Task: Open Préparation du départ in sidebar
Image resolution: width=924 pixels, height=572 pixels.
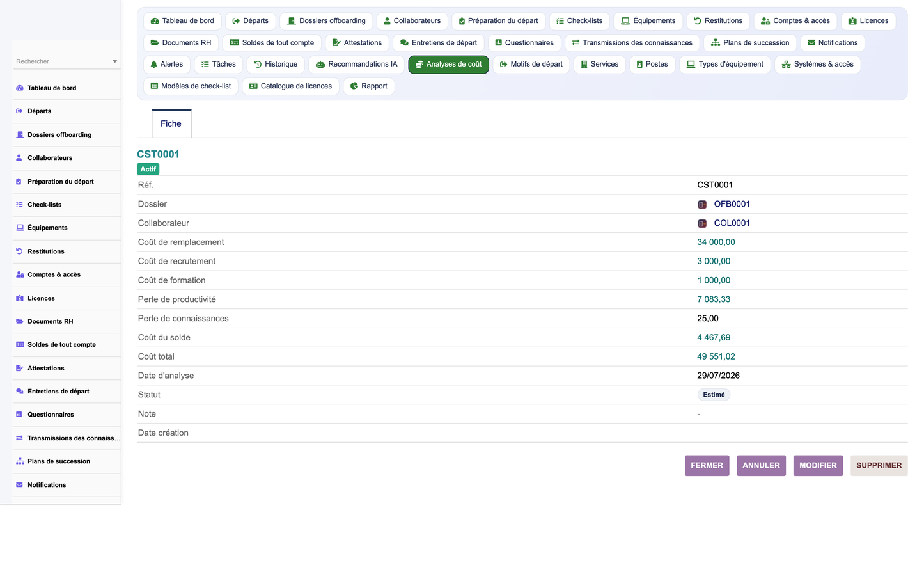Action: click(x=61, y=182)
